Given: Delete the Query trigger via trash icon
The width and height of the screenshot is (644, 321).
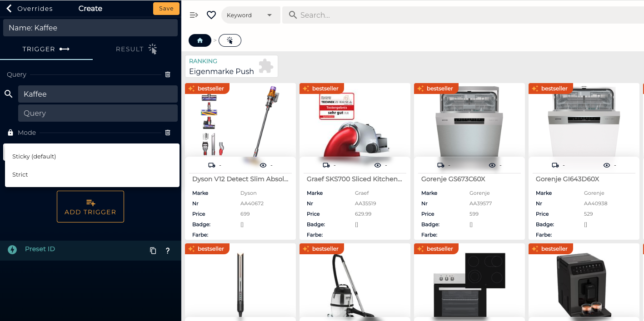Looking at the screenshot, I should point(168,74).
